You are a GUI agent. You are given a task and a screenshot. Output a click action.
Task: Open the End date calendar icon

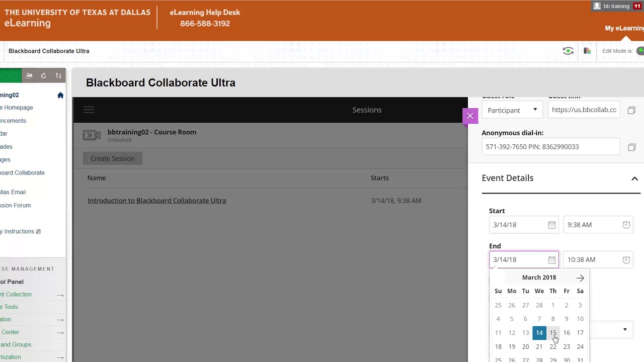click(x=552, y=260)
